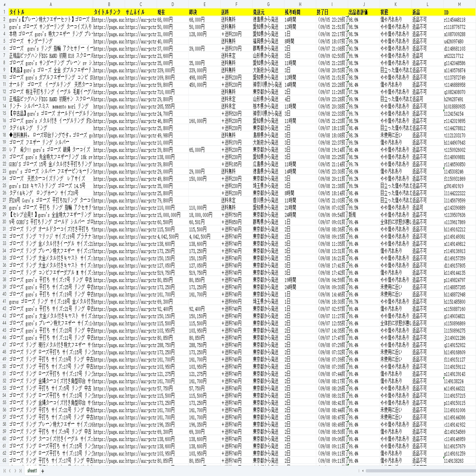Image resolution: width=476 pixels, height=476 pixels.
Task: Click the select-all corner above row 1
Action: [4, 4]
